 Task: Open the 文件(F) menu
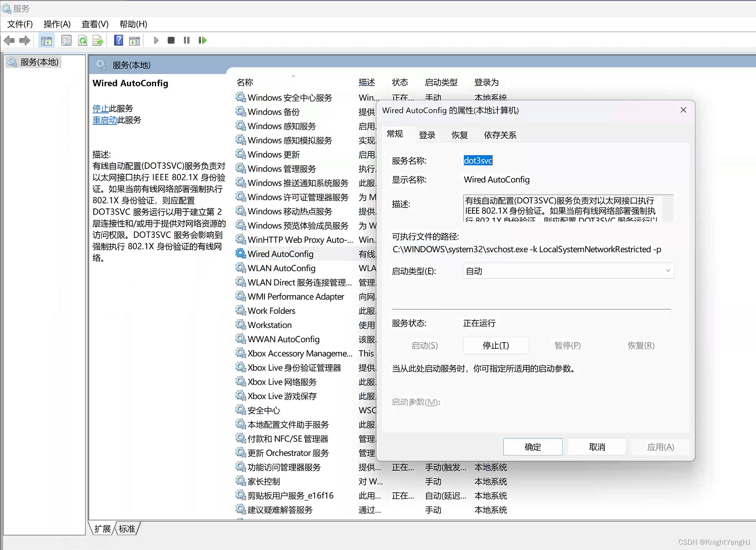(x=20, y=24)
